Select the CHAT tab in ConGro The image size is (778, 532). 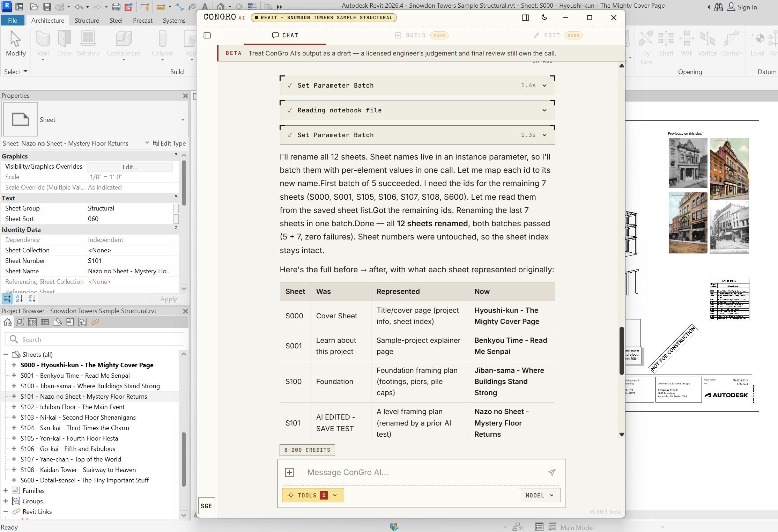tap(285, 35)
